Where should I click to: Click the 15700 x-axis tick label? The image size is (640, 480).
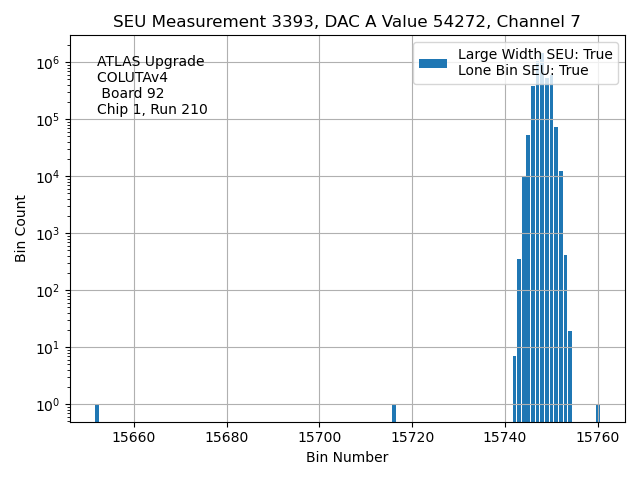click(x=319, y=437)
